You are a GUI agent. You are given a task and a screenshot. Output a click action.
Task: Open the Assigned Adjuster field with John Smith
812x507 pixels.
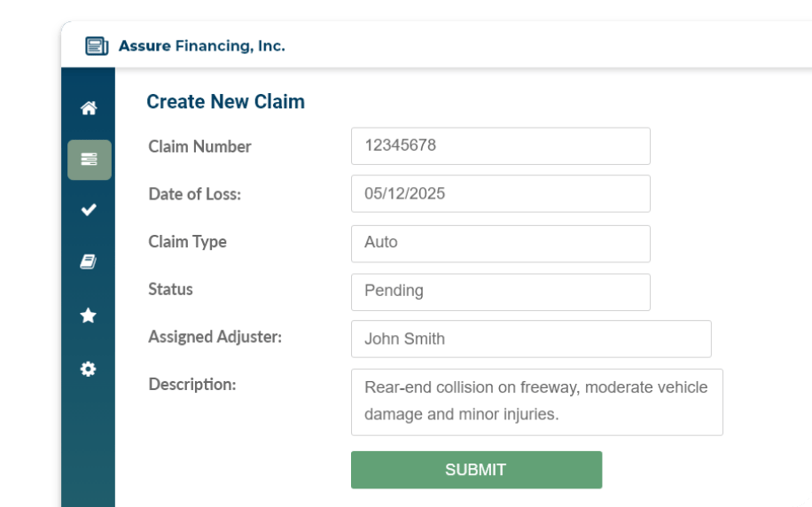point(531,339)
